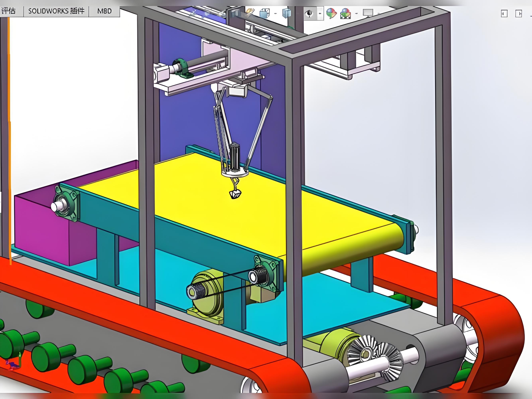532x399 pixels.
Task: Click the Edit Appearance color ball icon
Action: click(331, 13)
